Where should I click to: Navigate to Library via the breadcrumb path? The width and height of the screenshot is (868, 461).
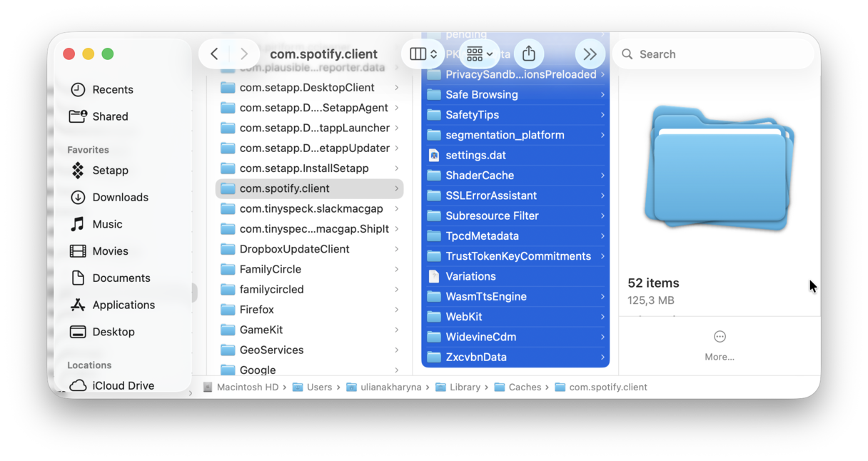464,387
